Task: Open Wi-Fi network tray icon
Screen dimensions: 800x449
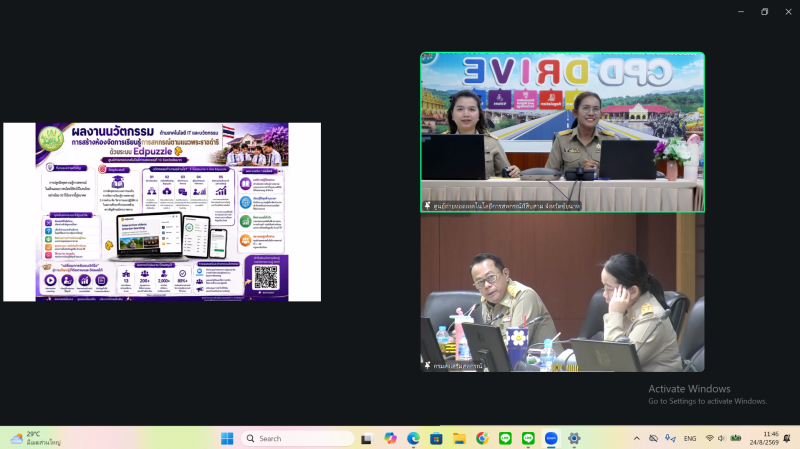Action: [709, 438]
